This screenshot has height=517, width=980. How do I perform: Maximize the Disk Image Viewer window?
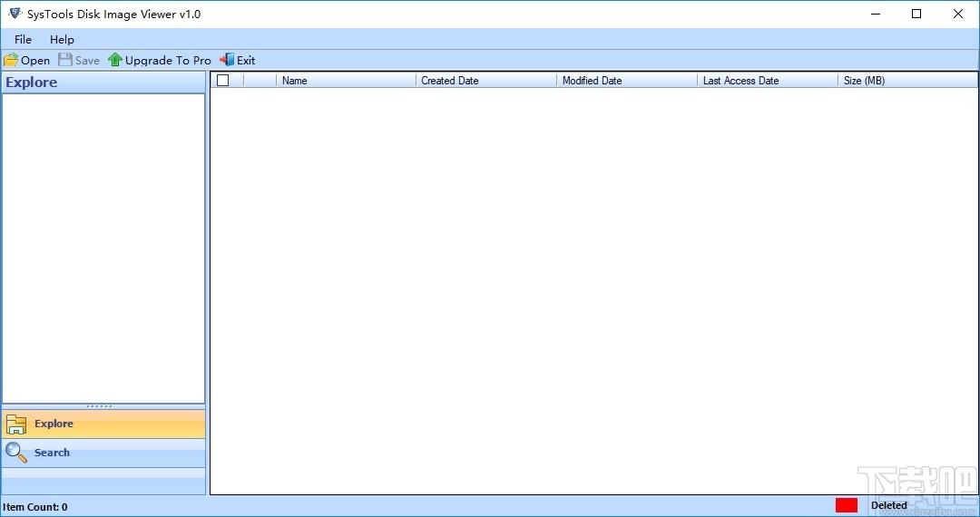916,14
